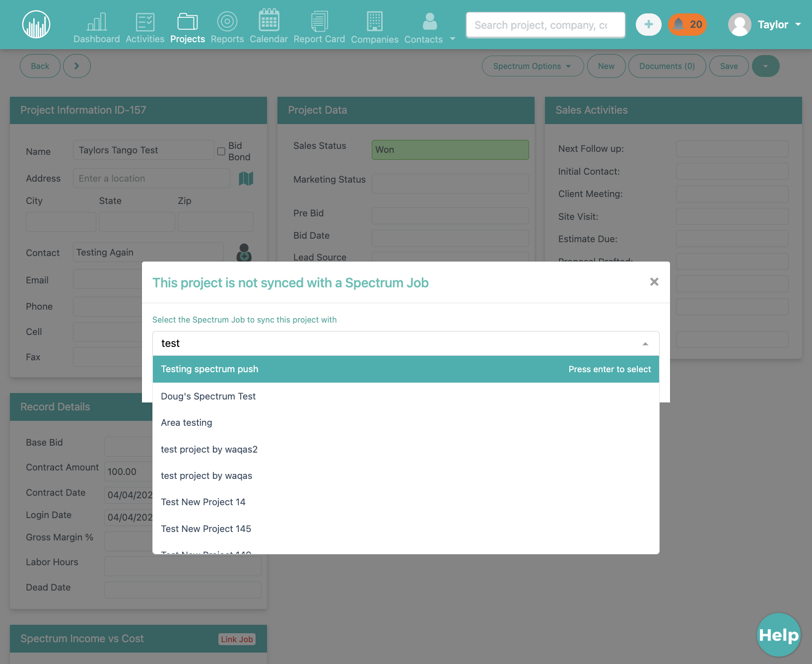The width and height of the screenshot is (812, 664).
Task: Toggle the Bid Bond checkbox
Action: [221, 151]
